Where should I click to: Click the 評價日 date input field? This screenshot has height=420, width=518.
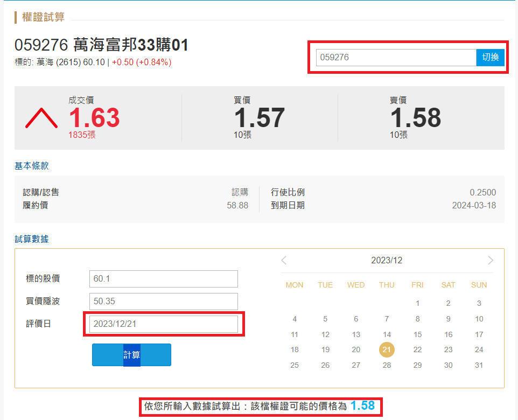163,324
